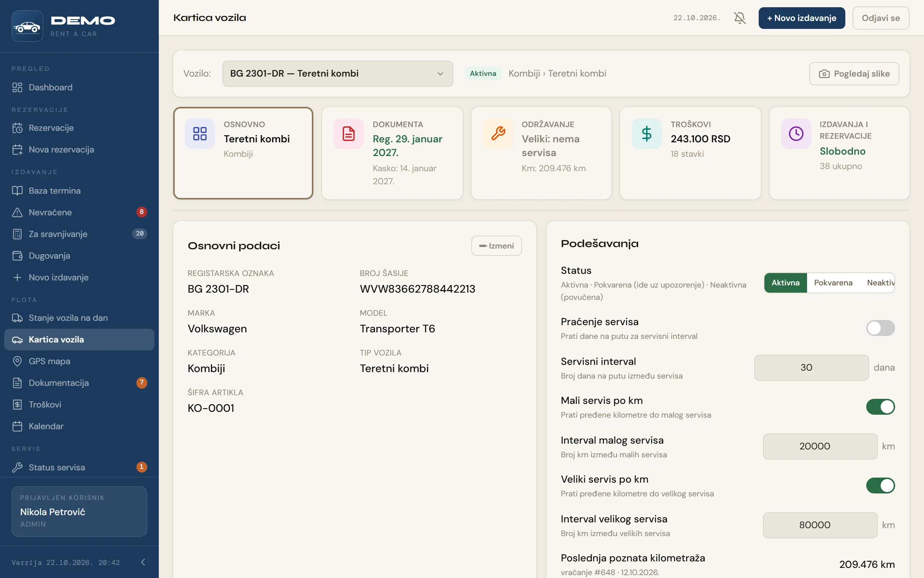Switch to the Troškovi tab card
This screenshot has width=924, height=578.
click(690, 153)
